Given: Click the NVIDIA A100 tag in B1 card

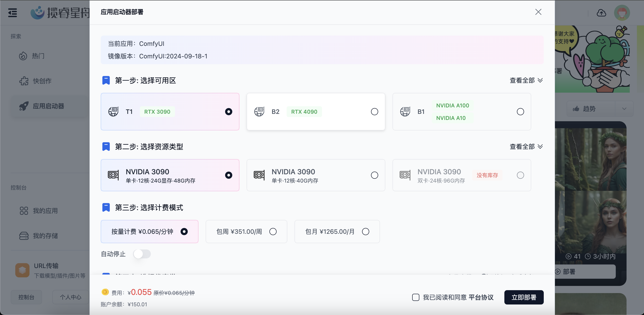Looking at the screenshot, I should (x=452, y=106).
